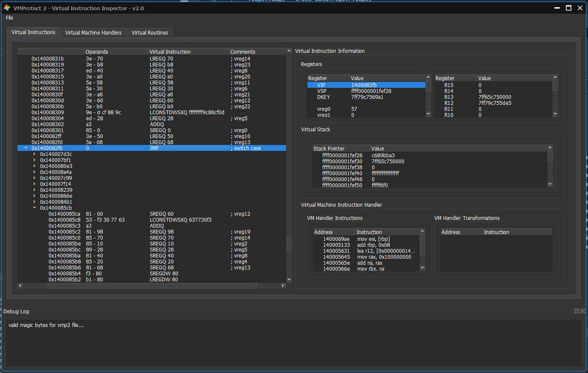Click the float Debug Log panel icon
The image size is (588, 373).
(x=577, y=311)
